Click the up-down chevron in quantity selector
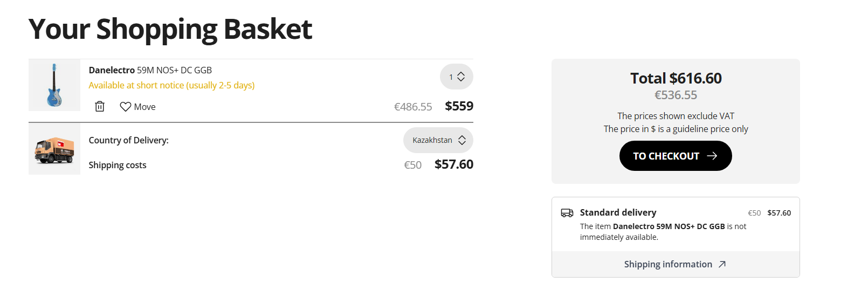Screen dimensions: 868x283 [461, 77]
